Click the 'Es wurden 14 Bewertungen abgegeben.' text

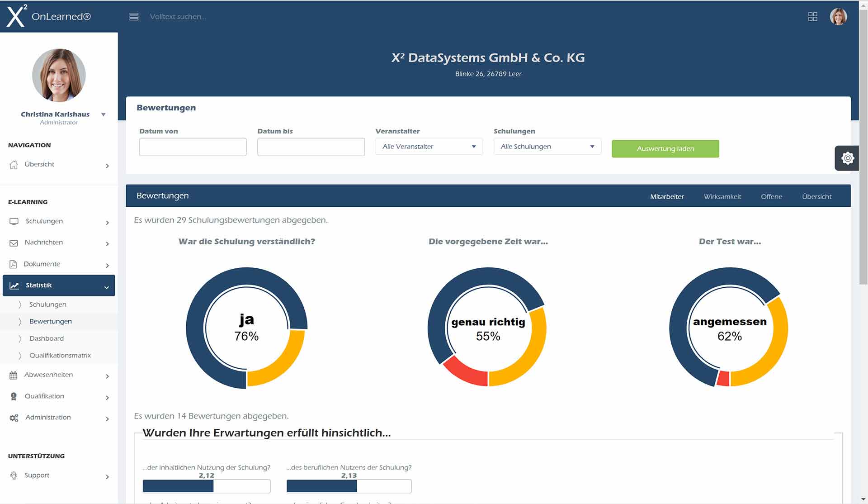click(x=211, y=416)
